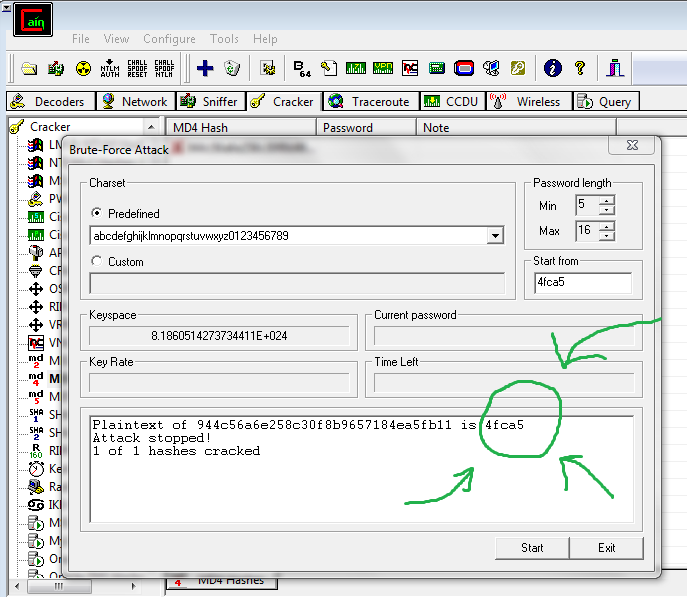
Task: Switch to the Decoders tab
Action: (x=51, y=102)
